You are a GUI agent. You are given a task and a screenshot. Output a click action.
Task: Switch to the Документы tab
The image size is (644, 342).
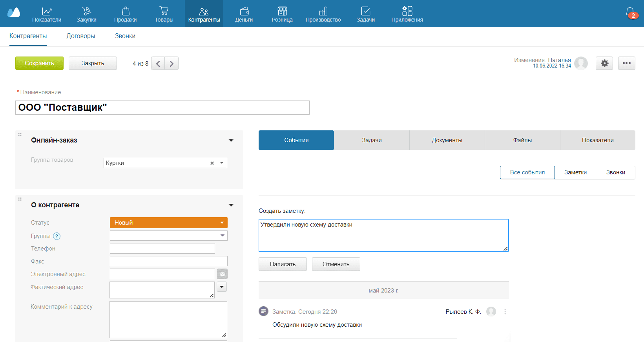[x=447, y=140]
